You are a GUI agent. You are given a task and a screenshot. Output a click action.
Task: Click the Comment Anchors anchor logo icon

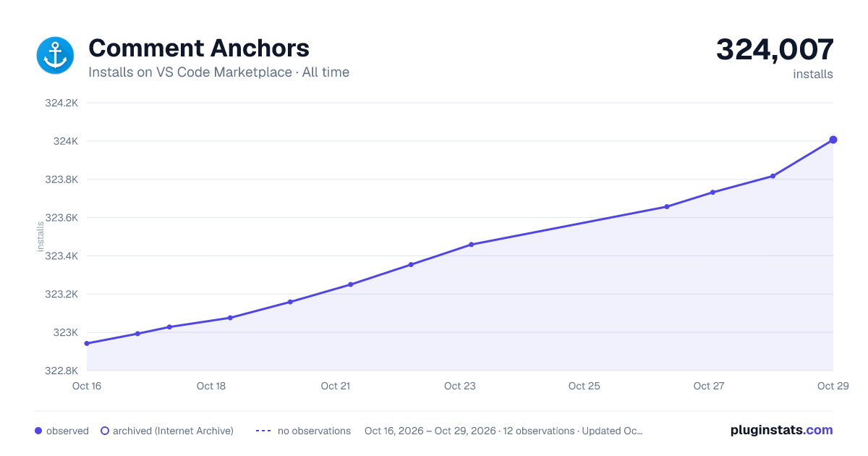point(55,55)
